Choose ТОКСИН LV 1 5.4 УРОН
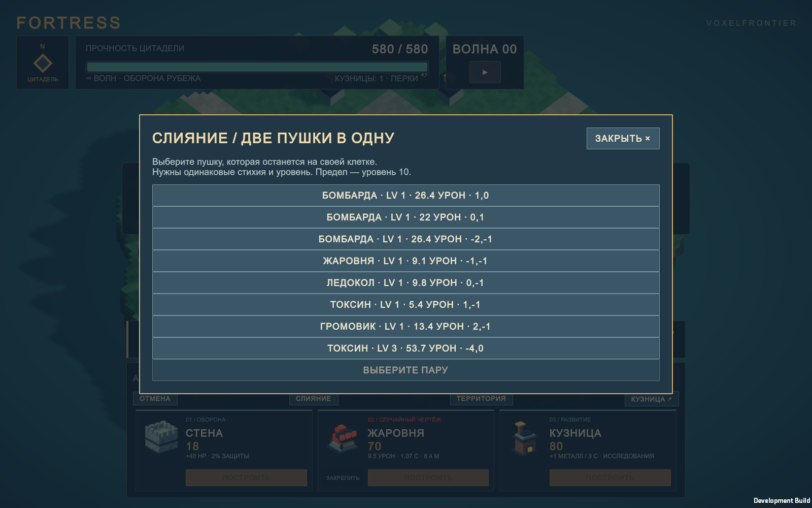 pos(405,305)
